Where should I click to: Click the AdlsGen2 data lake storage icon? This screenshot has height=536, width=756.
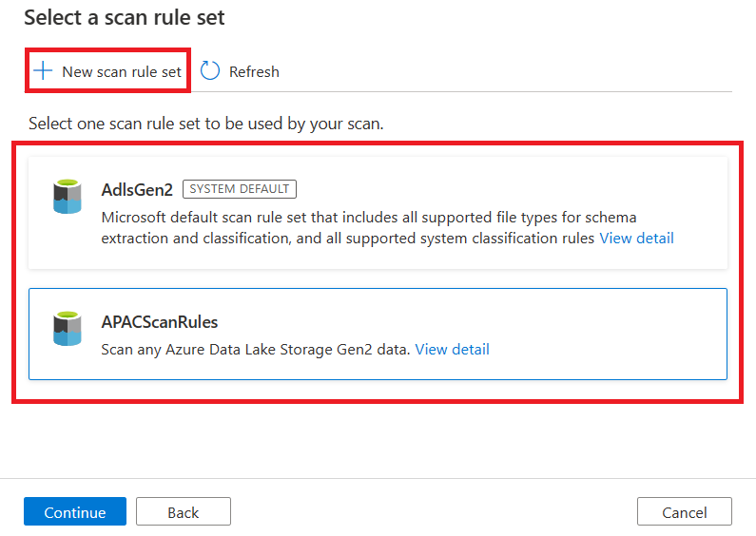pos(68,195)
